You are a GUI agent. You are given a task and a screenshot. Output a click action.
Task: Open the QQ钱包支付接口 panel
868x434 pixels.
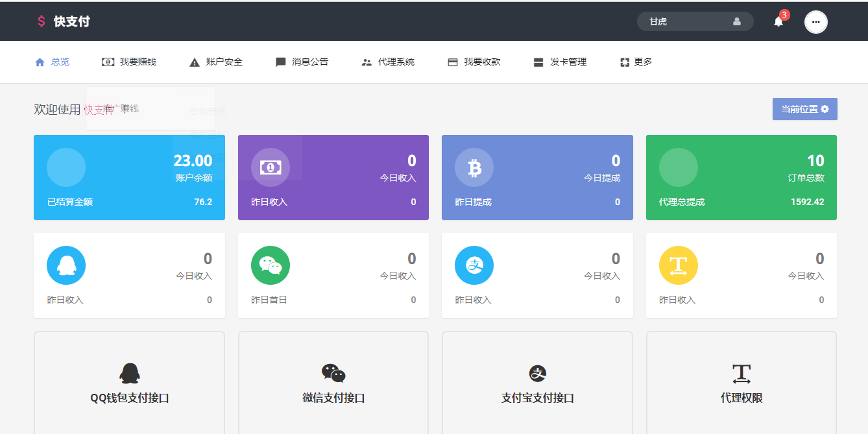tap(130, 383)
